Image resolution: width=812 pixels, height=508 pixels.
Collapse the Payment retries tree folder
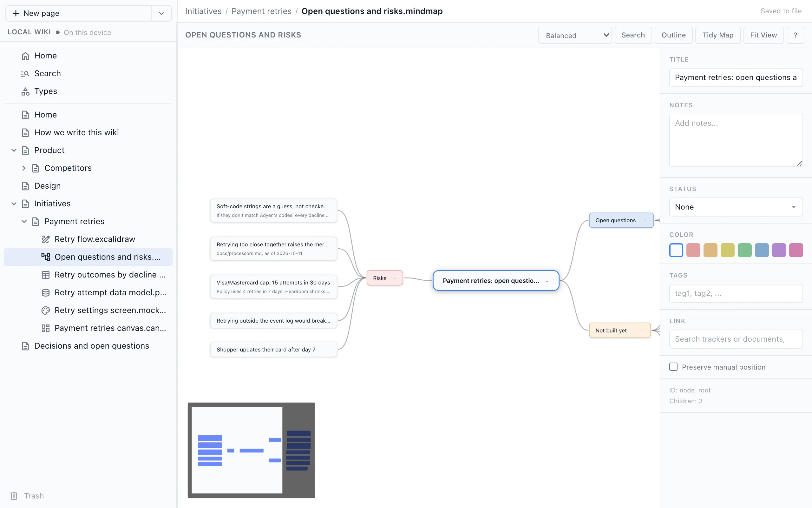[x=24, y=222]
